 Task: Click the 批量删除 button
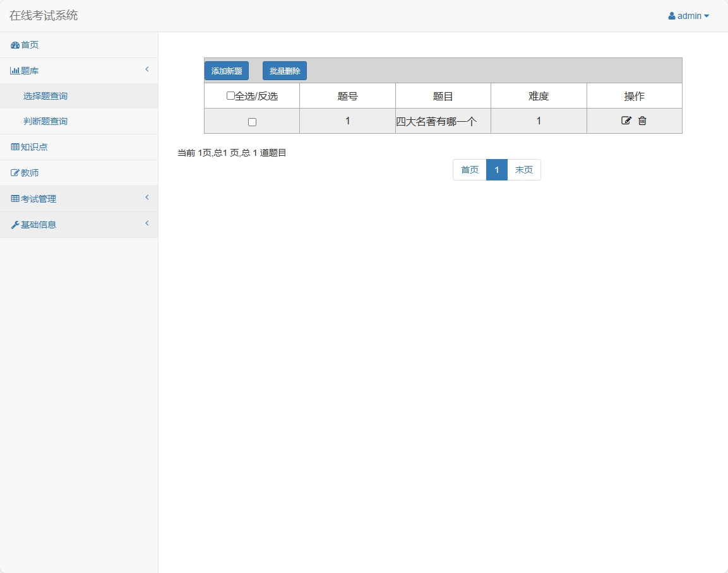(285, 71)
